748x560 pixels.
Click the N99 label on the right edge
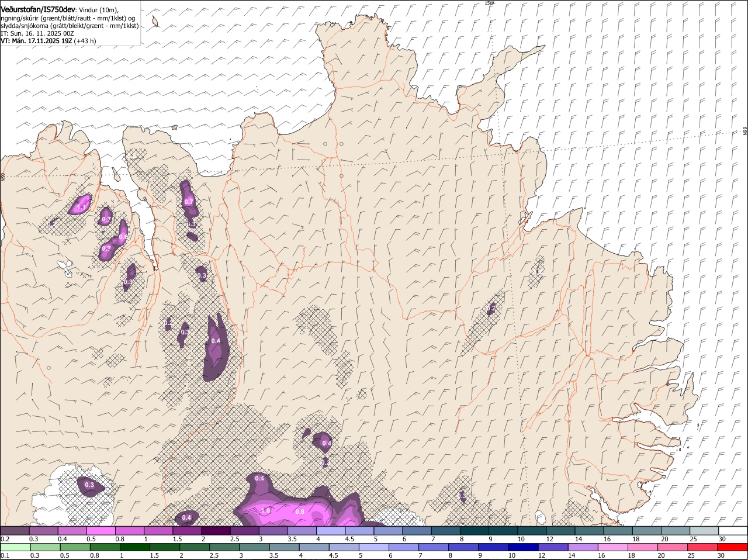(745, 132)
